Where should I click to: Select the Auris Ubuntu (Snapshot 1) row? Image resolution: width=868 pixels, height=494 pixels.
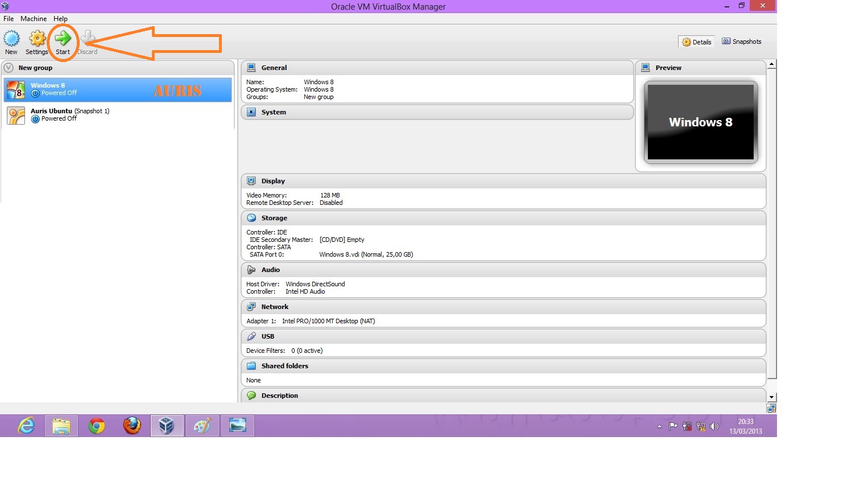click(x=118, y=116)
